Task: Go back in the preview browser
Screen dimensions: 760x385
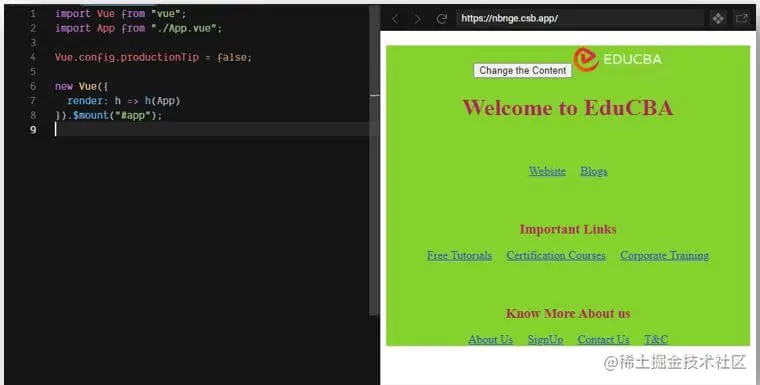Action: tap(395, 19)
